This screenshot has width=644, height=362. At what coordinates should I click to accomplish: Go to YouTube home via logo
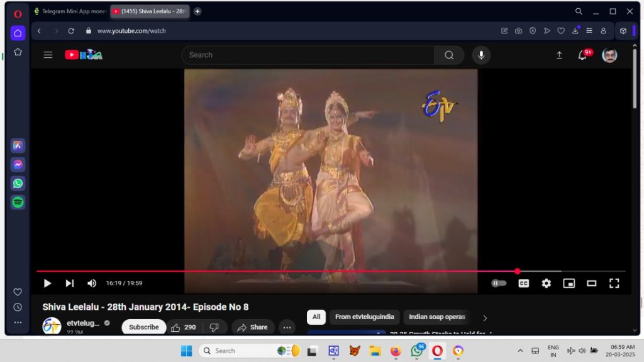[84, 55]
